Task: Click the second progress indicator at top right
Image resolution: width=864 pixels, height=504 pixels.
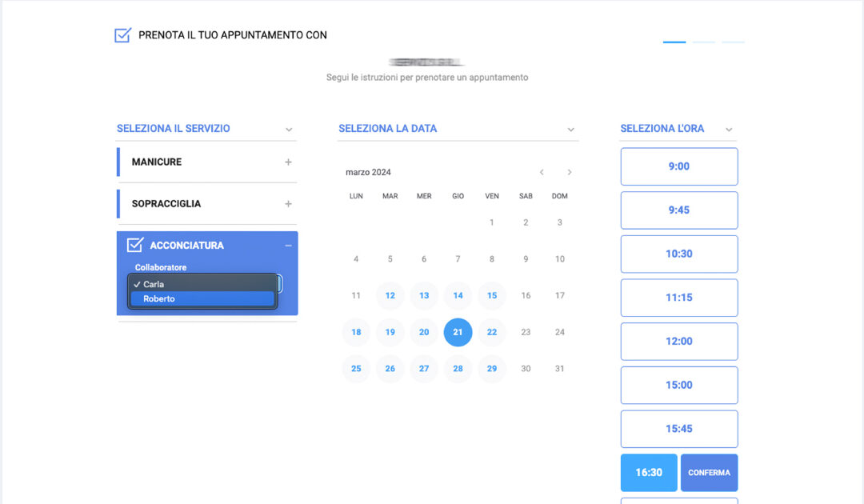Action: (x=703, y=41)
